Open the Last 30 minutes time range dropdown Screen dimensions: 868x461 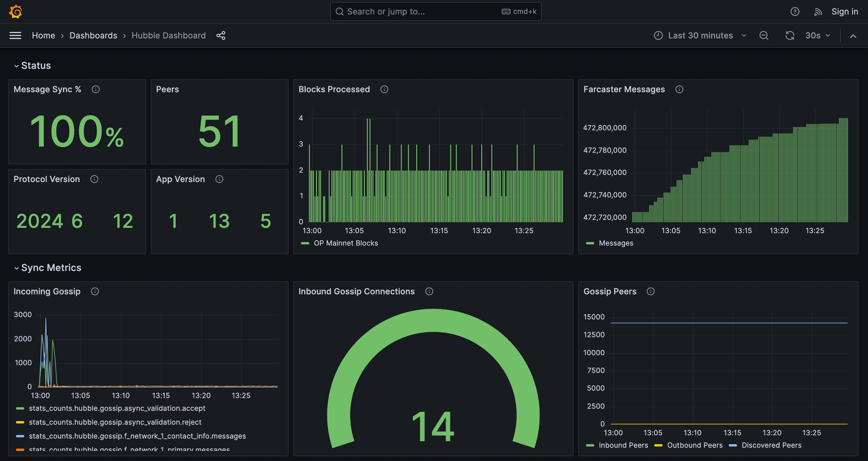coord(701,35)
